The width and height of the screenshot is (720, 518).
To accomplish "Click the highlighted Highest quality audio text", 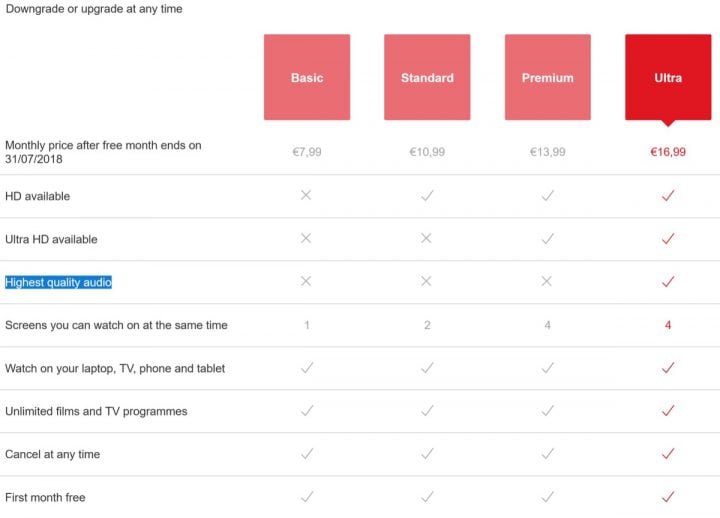I will [58, 282].
